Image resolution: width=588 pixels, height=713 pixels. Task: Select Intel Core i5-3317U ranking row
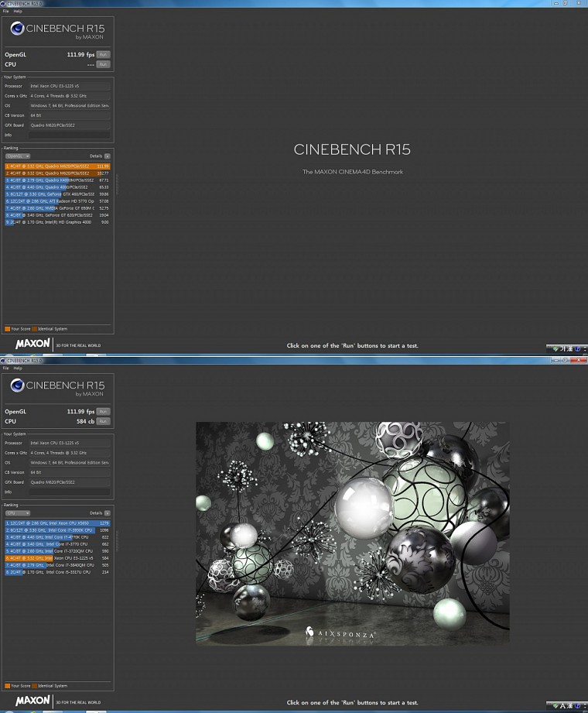point(57,572)
